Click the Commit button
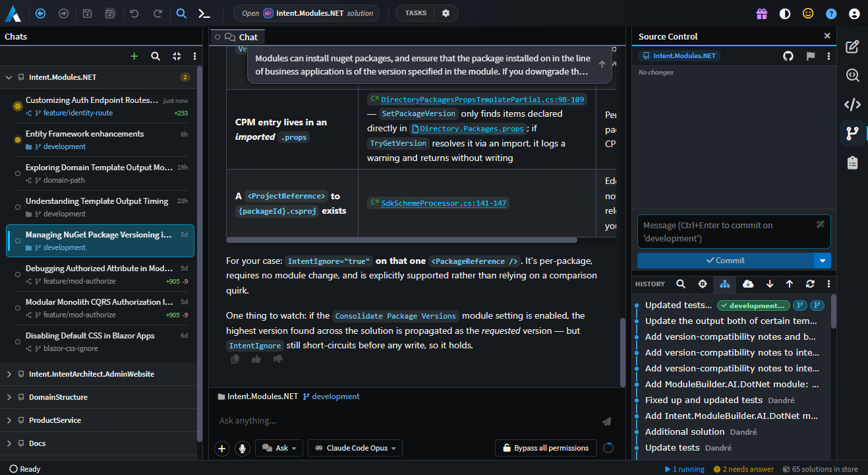Screen dimensions: 868x475 click(726, 261)
